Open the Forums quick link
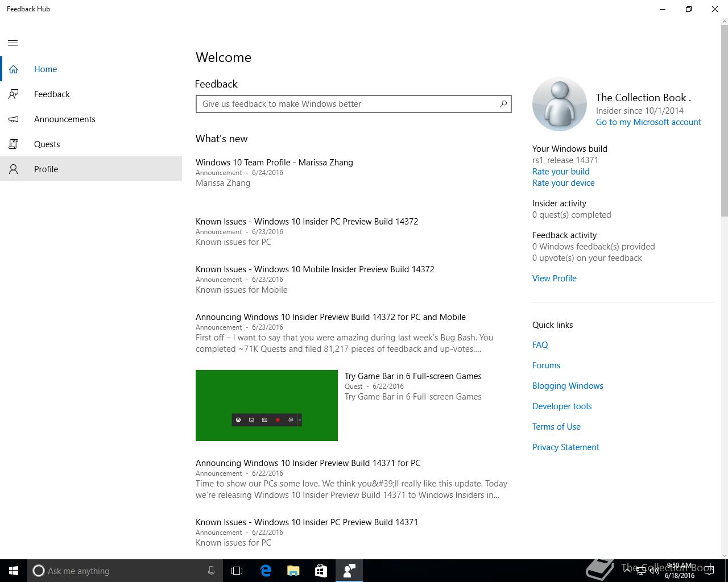Image resolution: width=728 pixels, height=582 pixels. coord(547,365)
